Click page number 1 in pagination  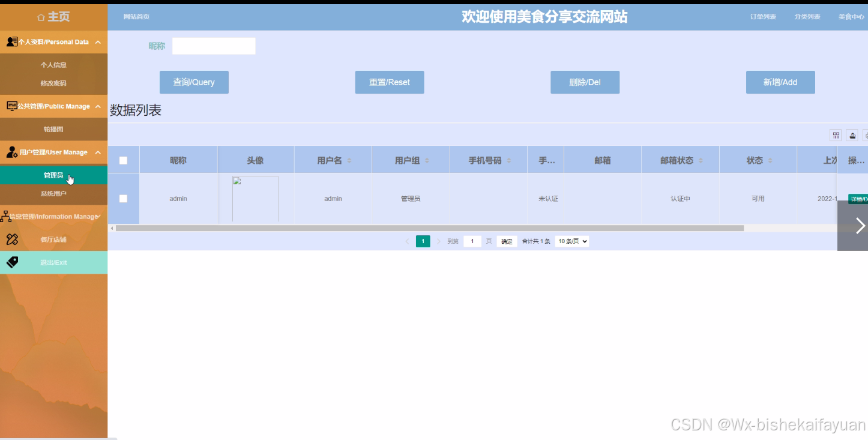(423, 241)
